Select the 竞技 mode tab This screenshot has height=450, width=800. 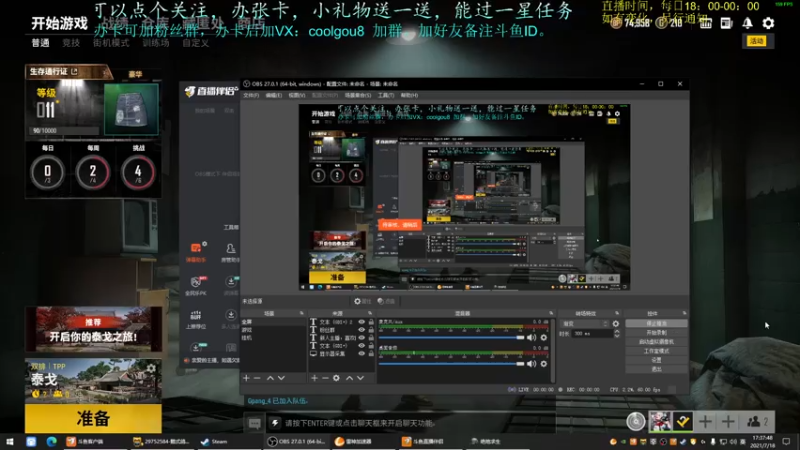click(x=71, y=43)
